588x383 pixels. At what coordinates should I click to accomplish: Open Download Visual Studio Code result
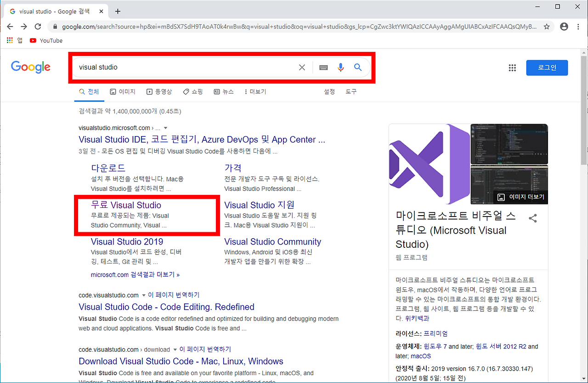tap(181, 361)
